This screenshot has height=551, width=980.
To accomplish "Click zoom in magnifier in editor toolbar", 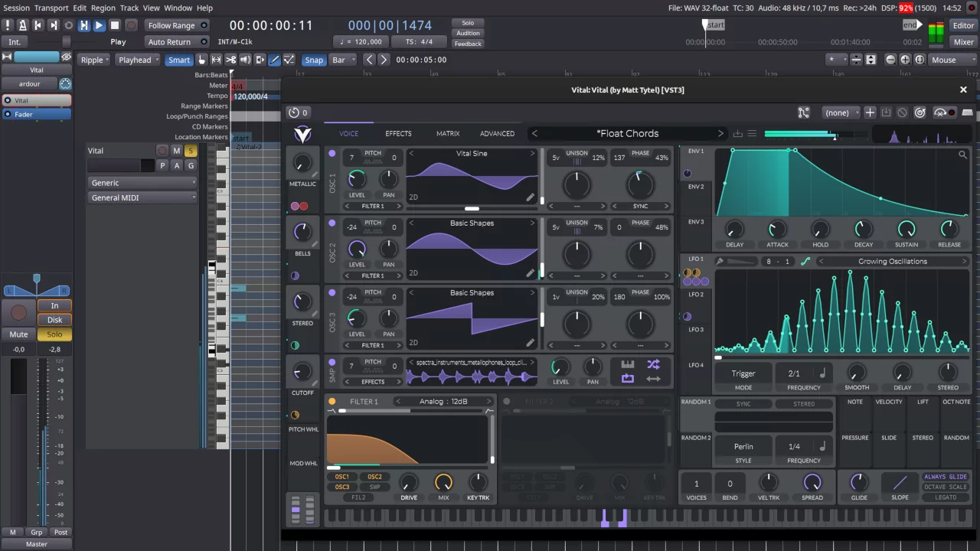I will (x=905, y=60).
